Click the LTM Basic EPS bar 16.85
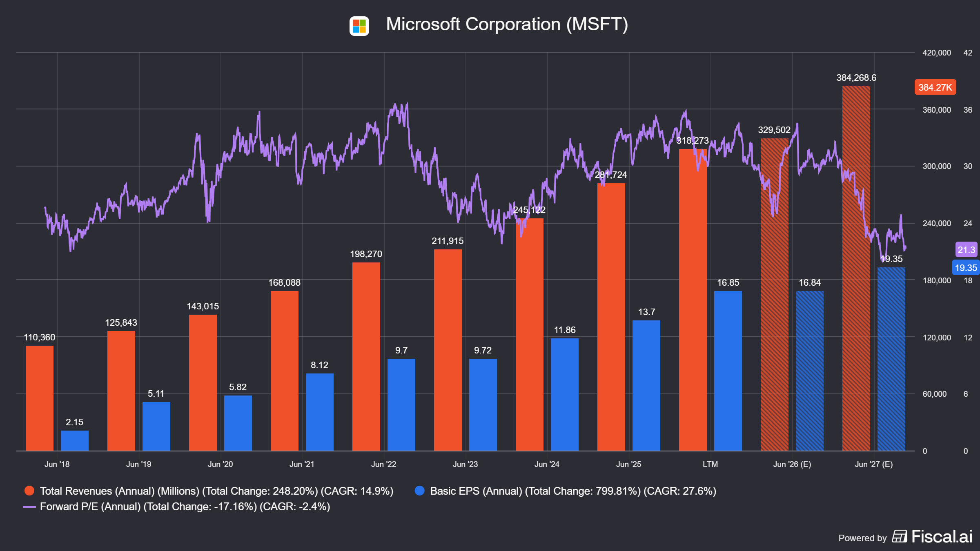 [x=728, y=371]
